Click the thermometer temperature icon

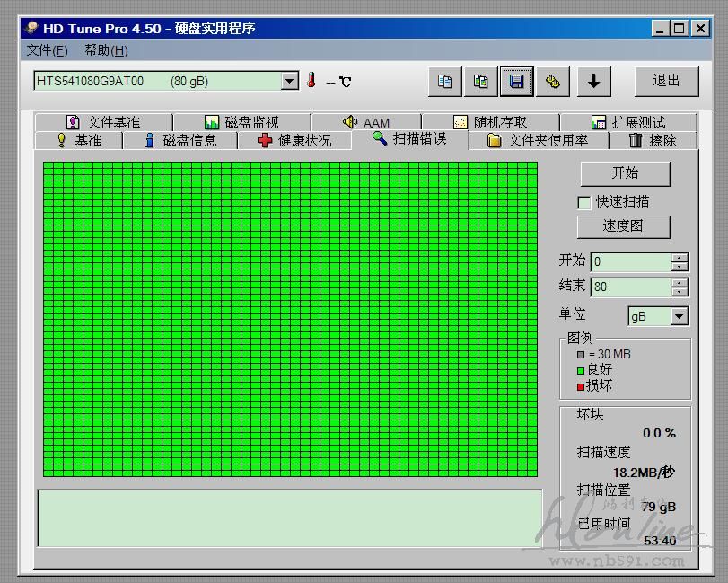click(311, 81)
